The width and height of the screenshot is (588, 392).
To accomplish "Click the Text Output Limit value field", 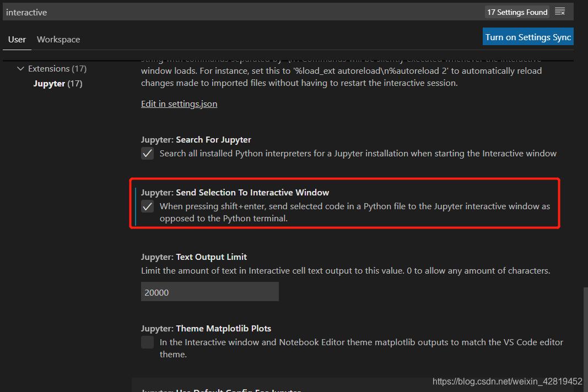I will tap(209, 292).
